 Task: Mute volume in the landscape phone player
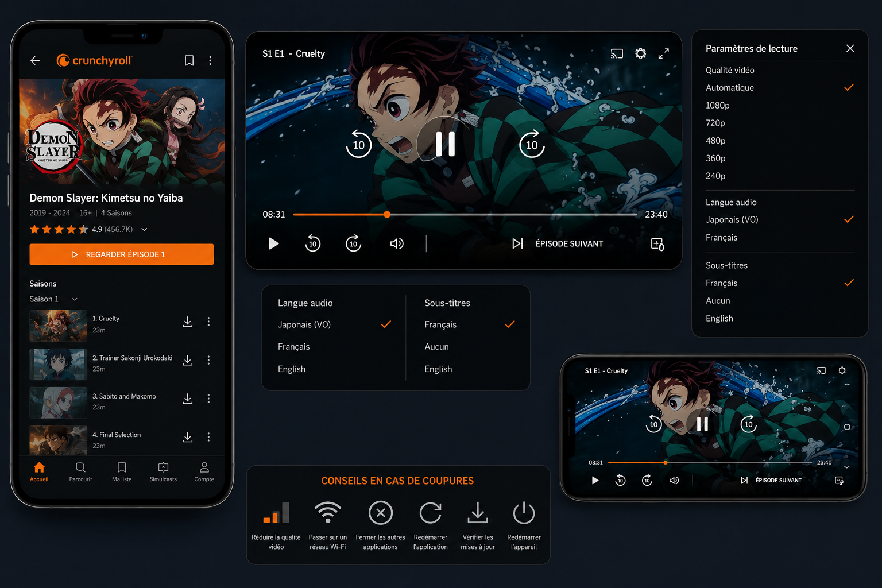point(674,480)
